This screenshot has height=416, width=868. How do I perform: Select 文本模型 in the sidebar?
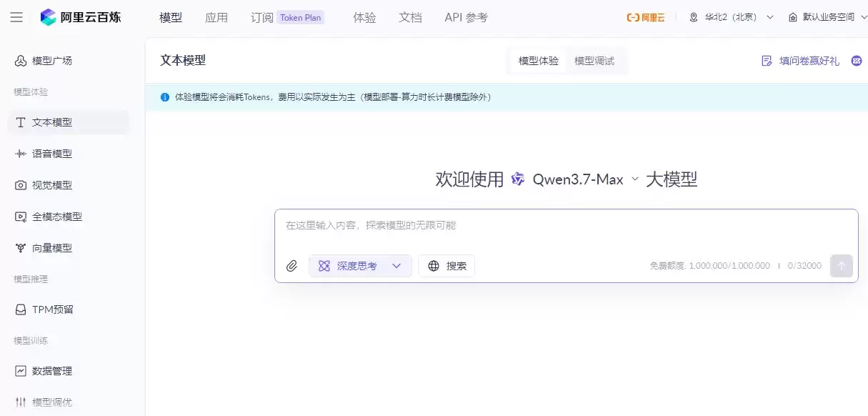click(68, 122)
